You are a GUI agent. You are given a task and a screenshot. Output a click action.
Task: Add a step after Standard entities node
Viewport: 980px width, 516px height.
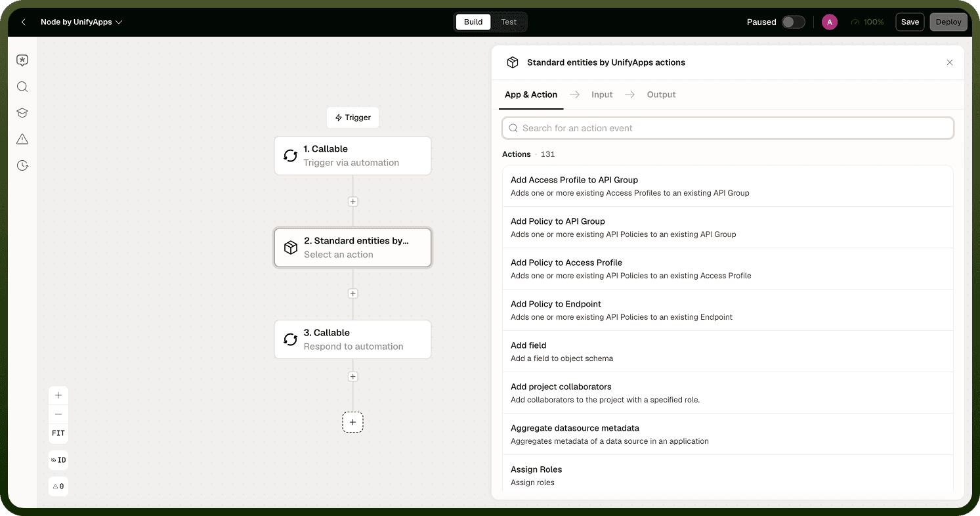pyautogui.click(x=352, y=293)
